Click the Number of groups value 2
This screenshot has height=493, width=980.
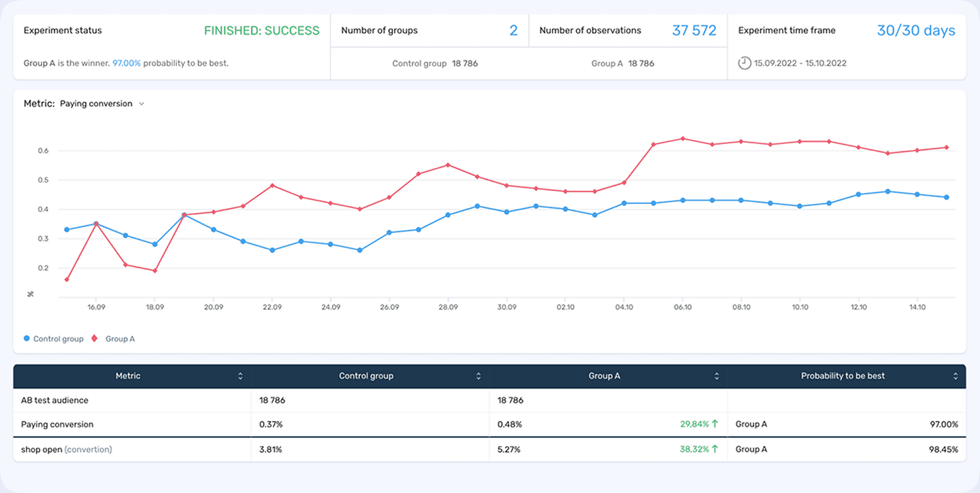tap(514, 31)
